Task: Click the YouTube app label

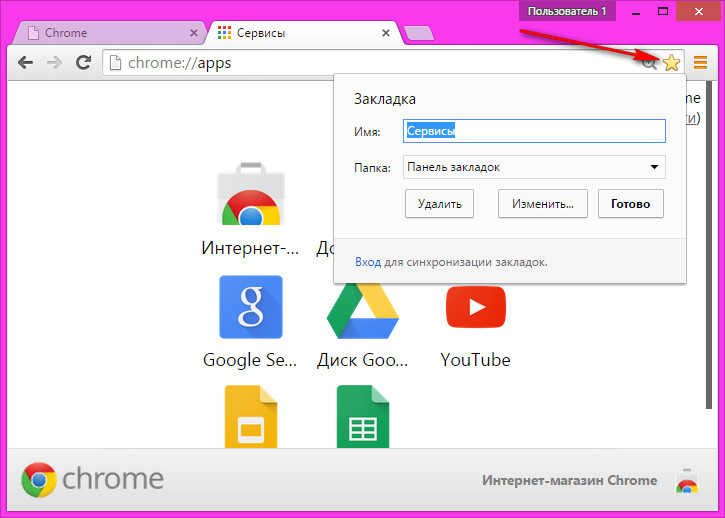Action: [475, 360]
